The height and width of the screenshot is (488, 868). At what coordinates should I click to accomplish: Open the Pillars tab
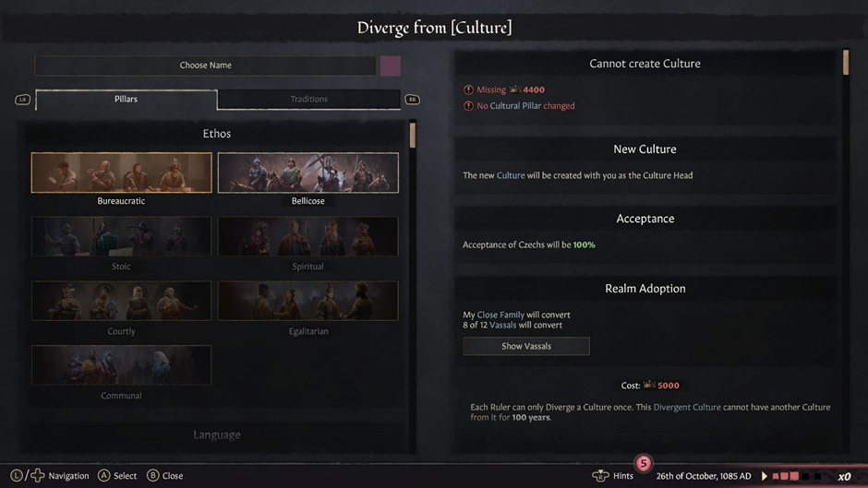(x=127, y=99)
